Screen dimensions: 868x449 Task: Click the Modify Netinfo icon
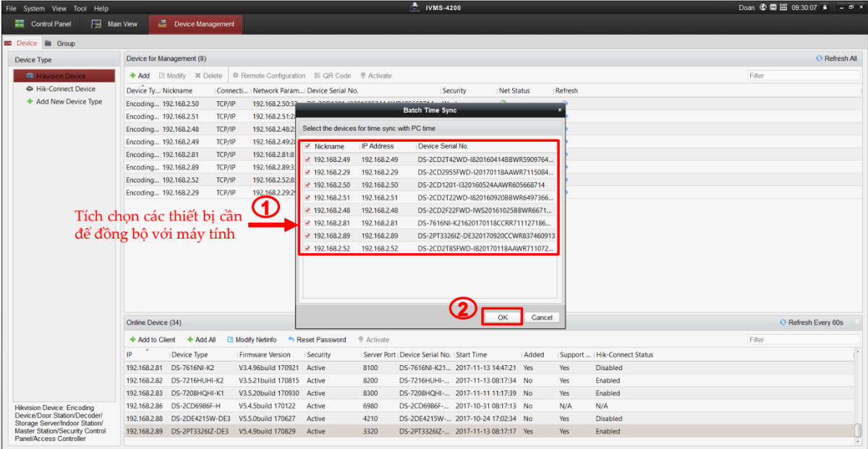230,340
